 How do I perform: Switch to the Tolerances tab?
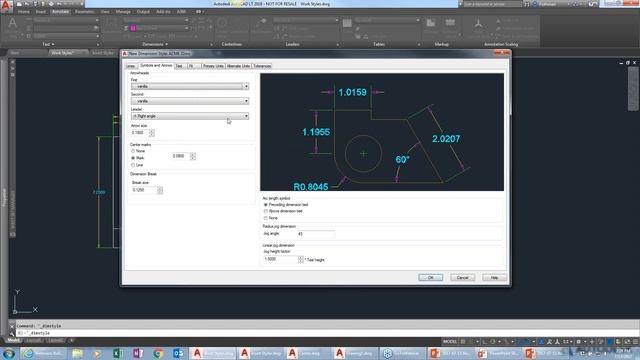pos(262,66)
